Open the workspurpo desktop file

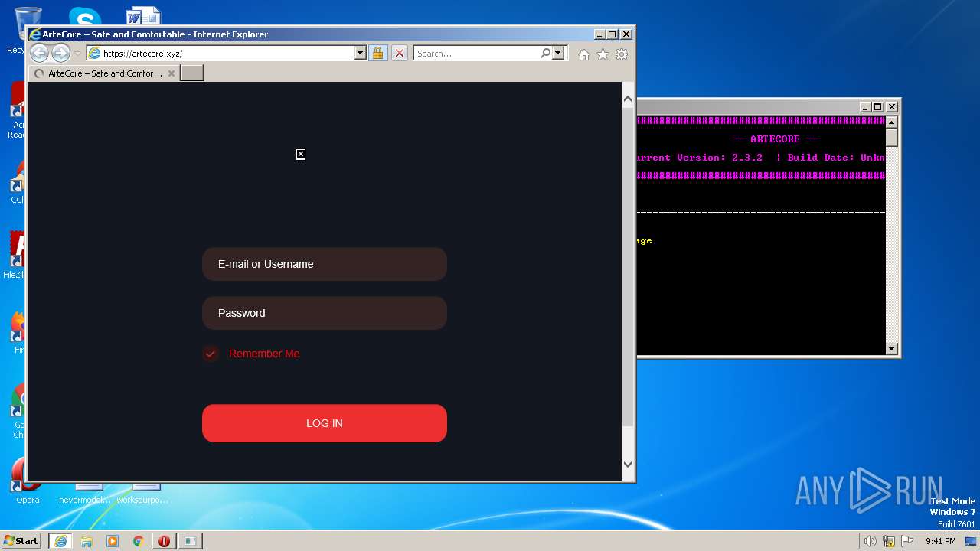click(142, 494)
